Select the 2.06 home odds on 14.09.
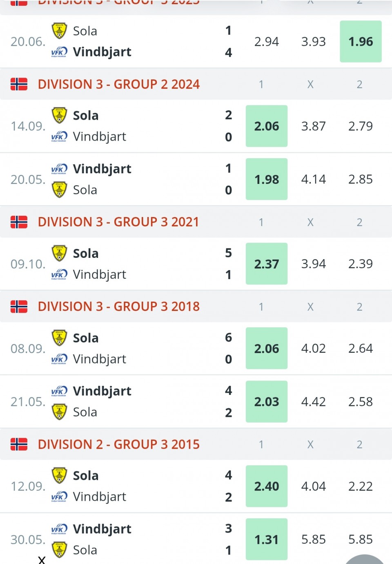This screenshot has height=564, width=392. point(267,126)
